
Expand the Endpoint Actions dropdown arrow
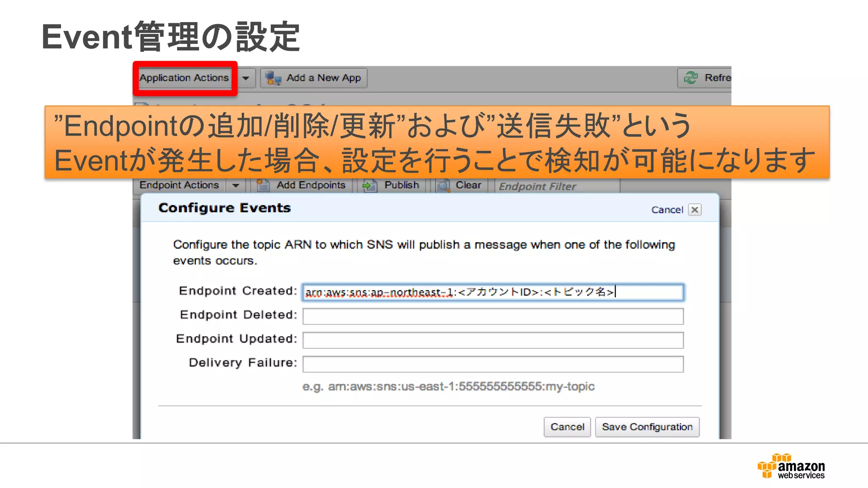click(x=236, y=186)
